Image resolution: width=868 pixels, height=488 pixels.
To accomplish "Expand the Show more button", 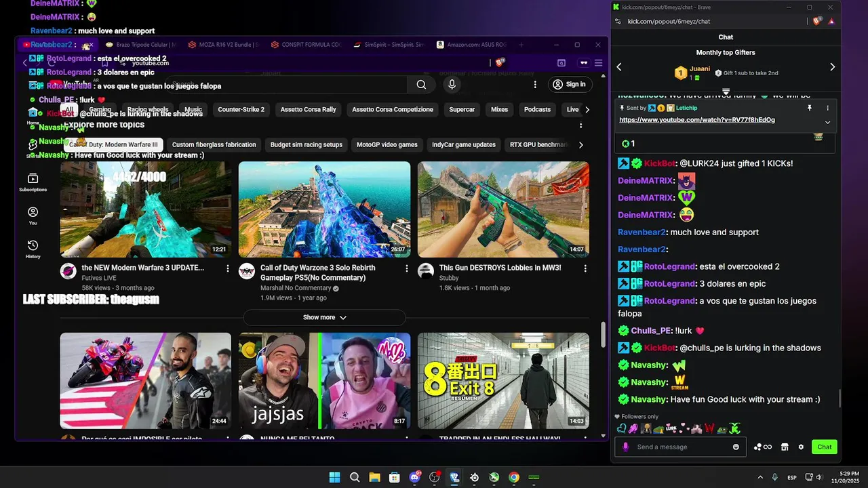I will [x=324, y=317].
